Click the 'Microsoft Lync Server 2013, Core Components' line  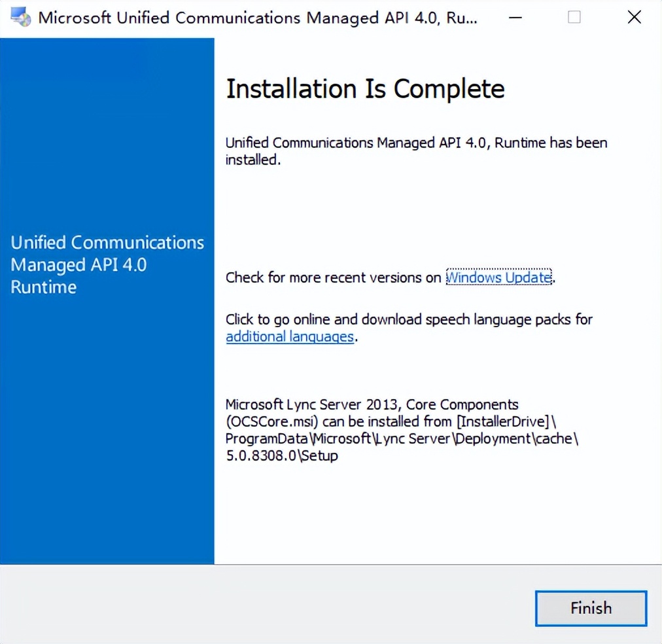[372, 404]
